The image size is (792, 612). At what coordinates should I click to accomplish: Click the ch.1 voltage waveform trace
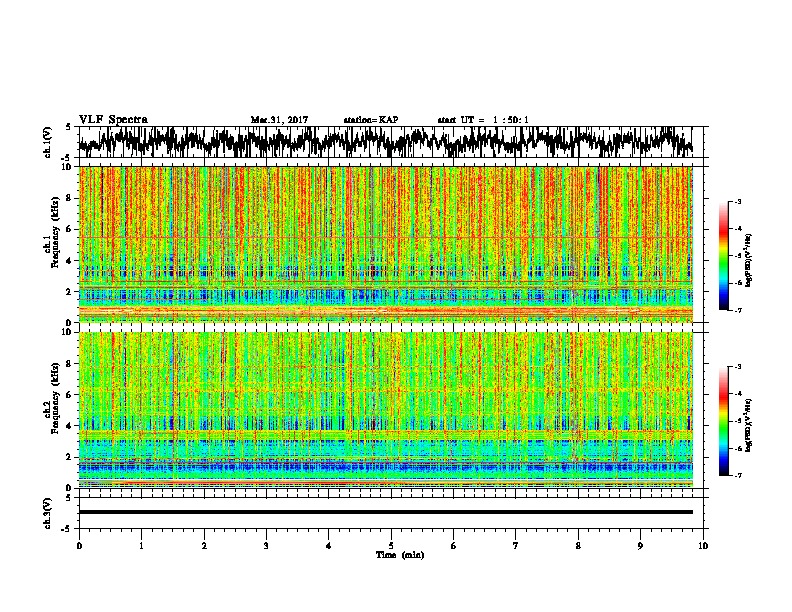386,142
